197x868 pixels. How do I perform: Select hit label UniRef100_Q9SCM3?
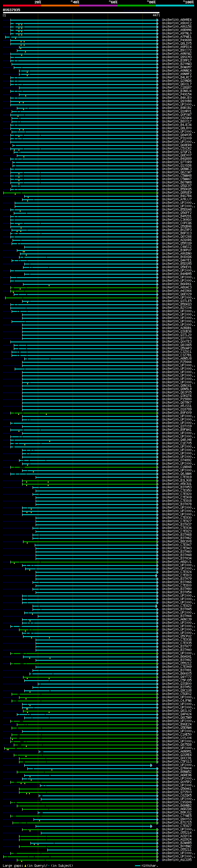[x=177, y=57]
